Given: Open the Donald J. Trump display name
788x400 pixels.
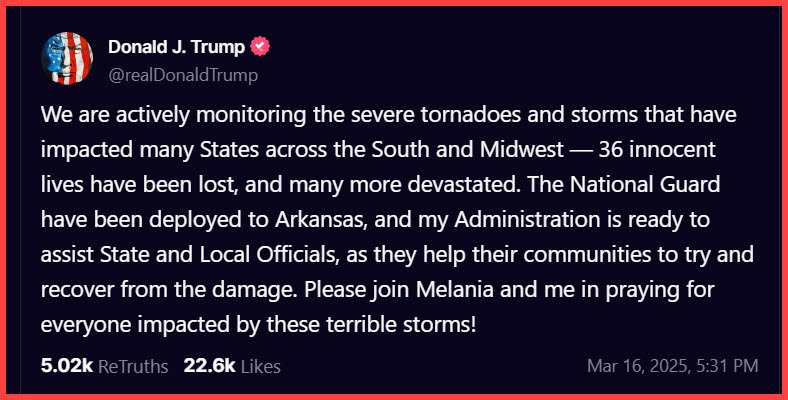Looking at the screenshot, I should [x=177, y=46].
